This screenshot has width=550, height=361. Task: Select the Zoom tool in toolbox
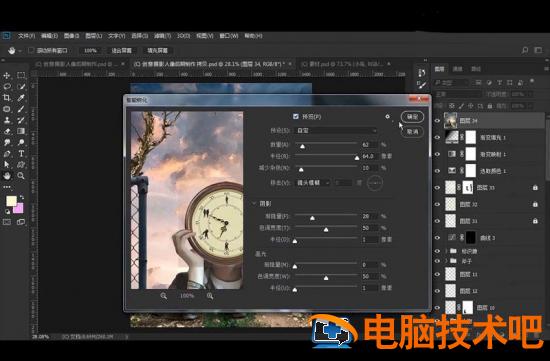21,176
